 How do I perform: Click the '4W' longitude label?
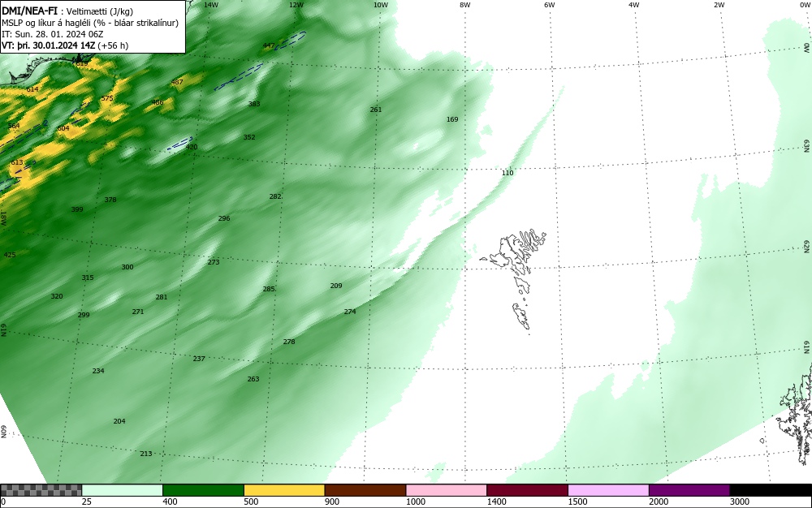click(634, 5)
